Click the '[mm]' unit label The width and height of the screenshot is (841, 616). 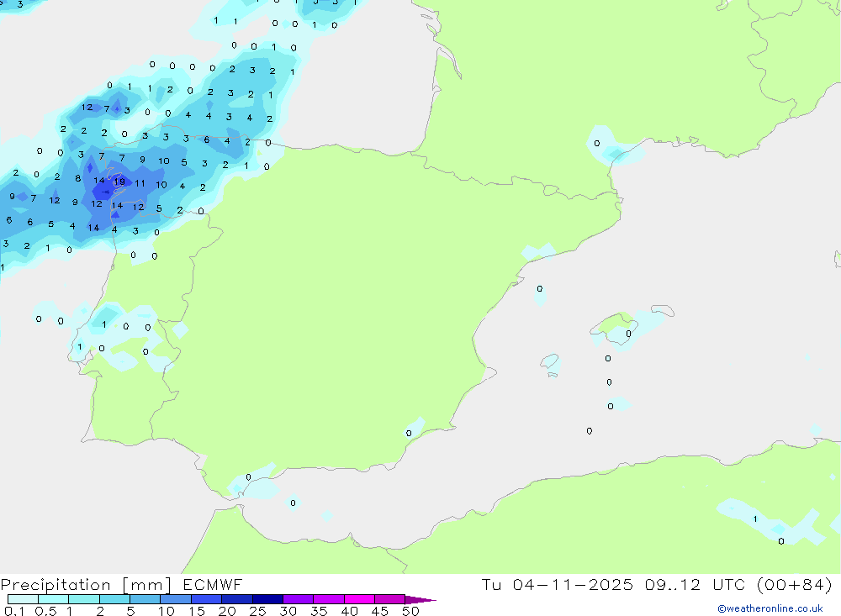point(146,585)
